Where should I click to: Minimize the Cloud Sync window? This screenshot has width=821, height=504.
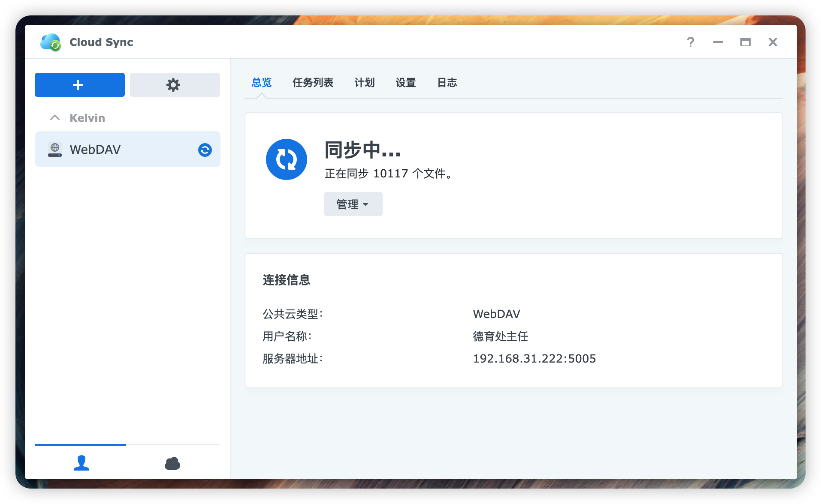[x=718, y=42]
